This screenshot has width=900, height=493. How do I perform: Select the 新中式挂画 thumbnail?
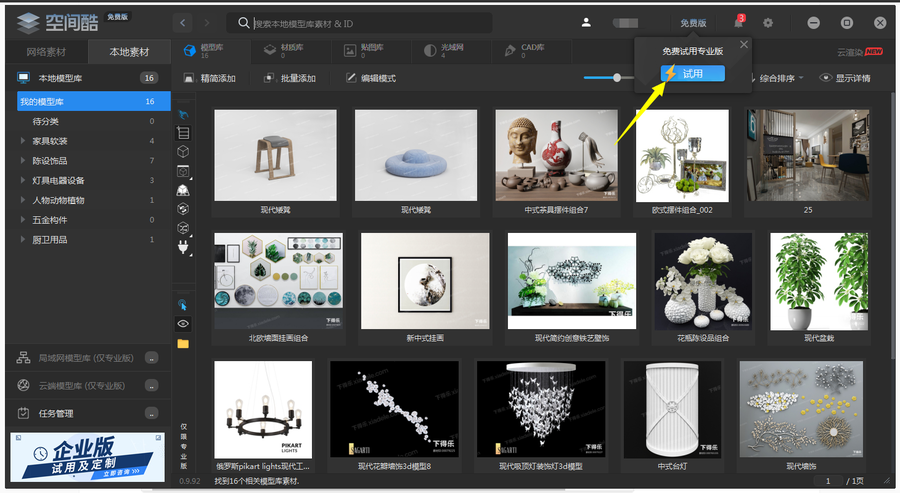pyautogui.click(x=425, y=281)
